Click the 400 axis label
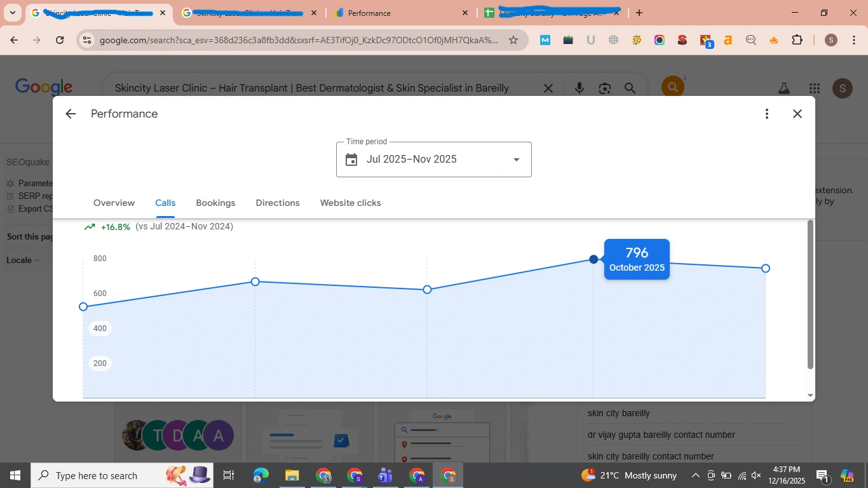Screen dimensions: 868x488 pyautogui.click(x=100, y=329)
